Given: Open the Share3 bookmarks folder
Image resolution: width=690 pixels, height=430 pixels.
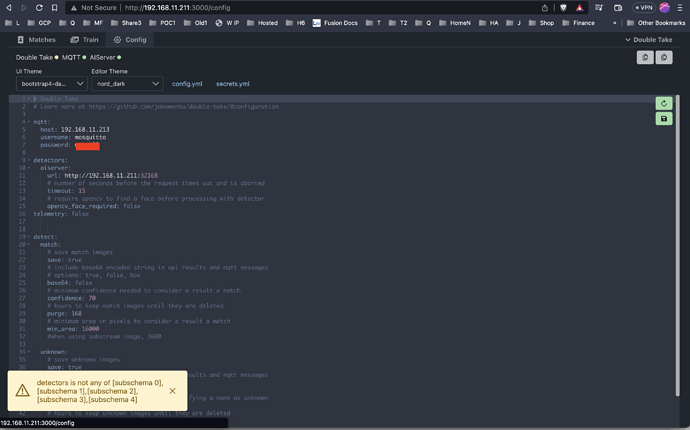Looking at the screenshot, I should [126, 23].
